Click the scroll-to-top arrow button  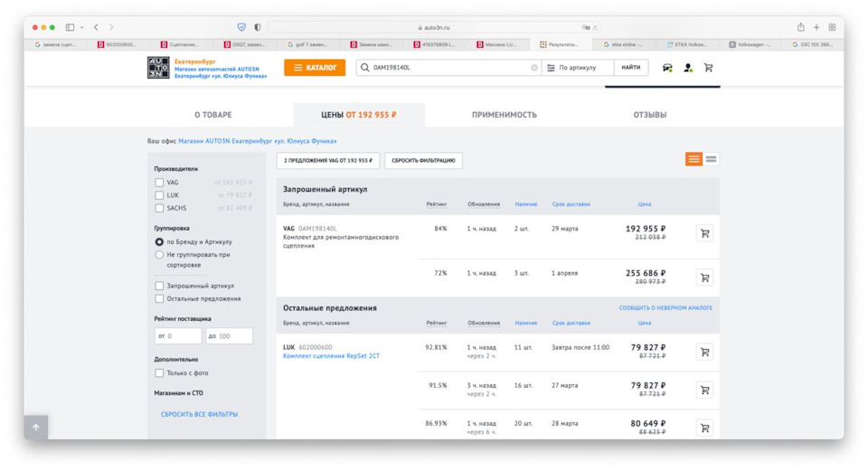coord(36,428)
